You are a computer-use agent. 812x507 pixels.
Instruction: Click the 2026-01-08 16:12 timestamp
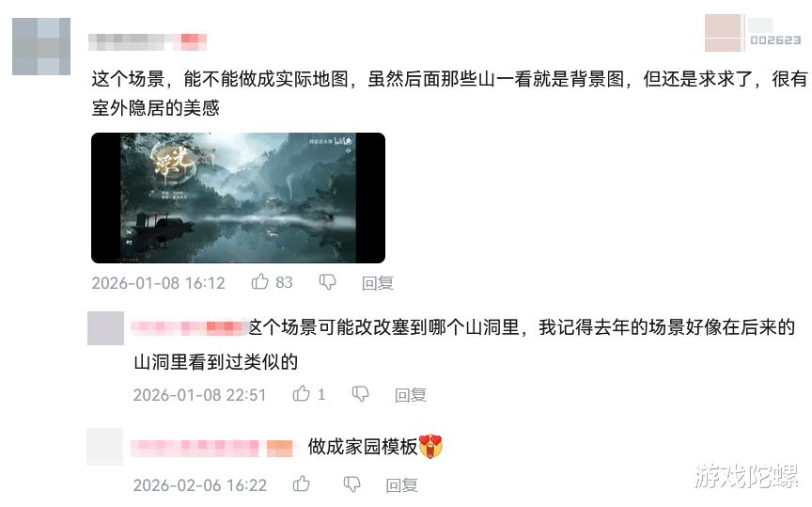pyautogui.click(x=159, y=283)
